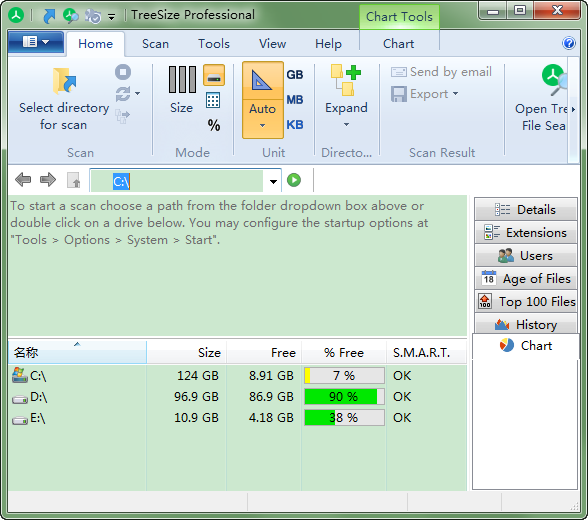The width and height of the screenshot is (588, 520).
Task: Toggle Percent view mode
Action: (214, 125)
